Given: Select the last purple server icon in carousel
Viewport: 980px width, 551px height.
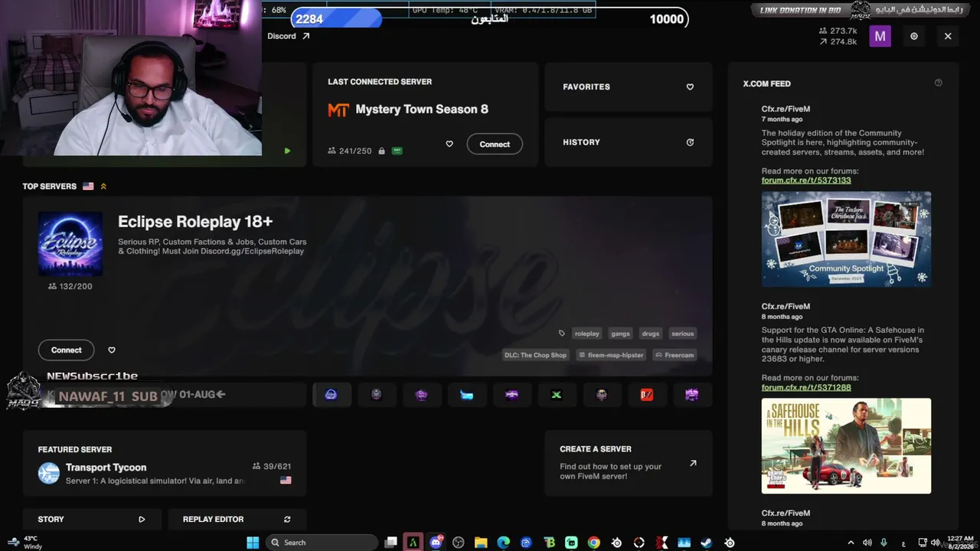Looking at the screenshot, I should [x=692, y=395].
